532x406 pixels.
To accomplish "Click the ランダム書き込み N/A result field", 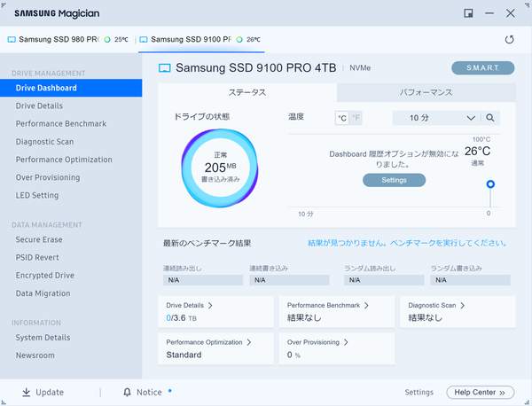I will pos(470,280).
